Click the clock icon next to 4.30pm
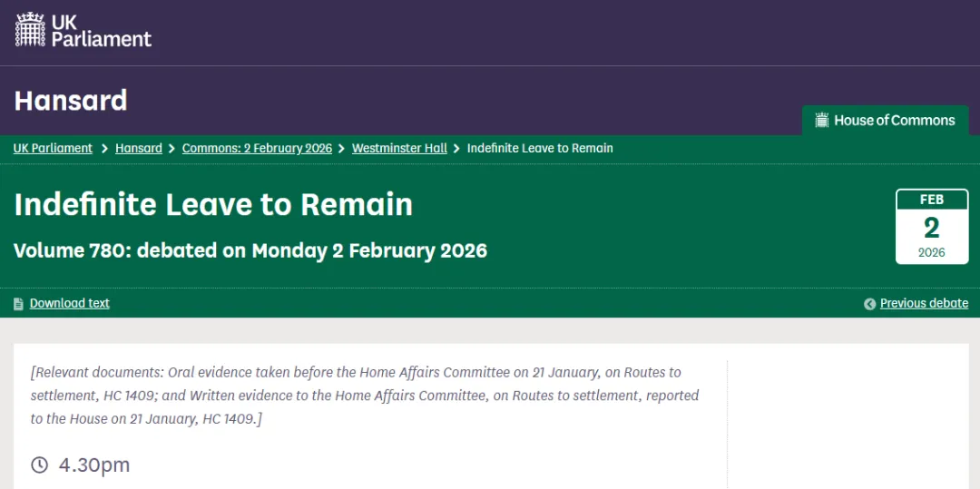Image resolution: width=980 pixels, height=489 pixels. pyautogui.click(x=39, y=465)
